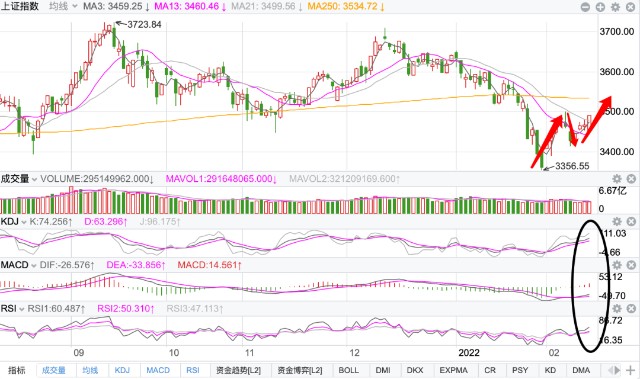Close the main chart's moving-average (均线) overlay
The height and width of the screenshot is (379, 640).
coord(631,7)
